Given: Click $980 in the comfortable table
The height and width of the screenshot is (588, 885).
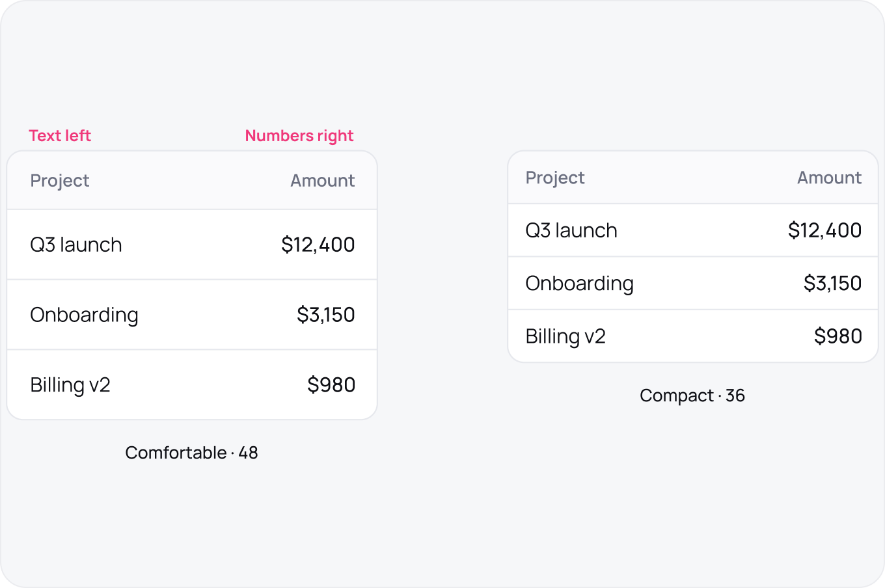Looking at the screenshot, I should [331, 385].
